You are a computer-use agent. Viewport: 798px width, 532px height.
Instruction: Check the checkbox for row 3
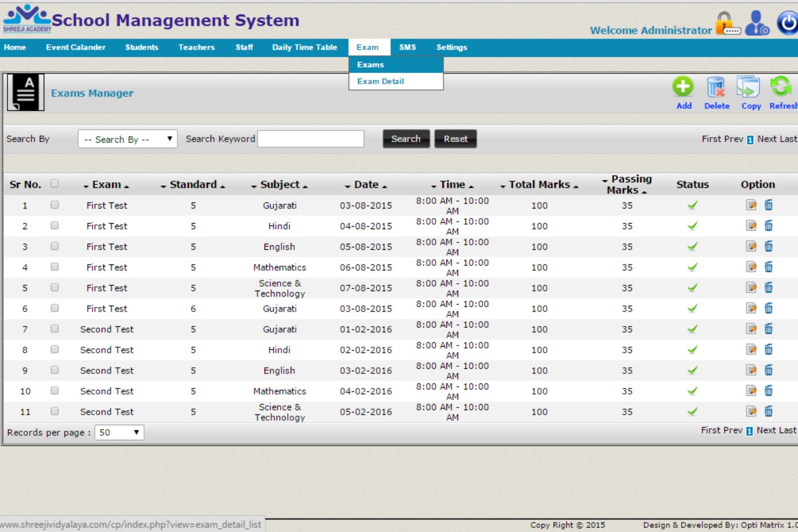point(54,246)
